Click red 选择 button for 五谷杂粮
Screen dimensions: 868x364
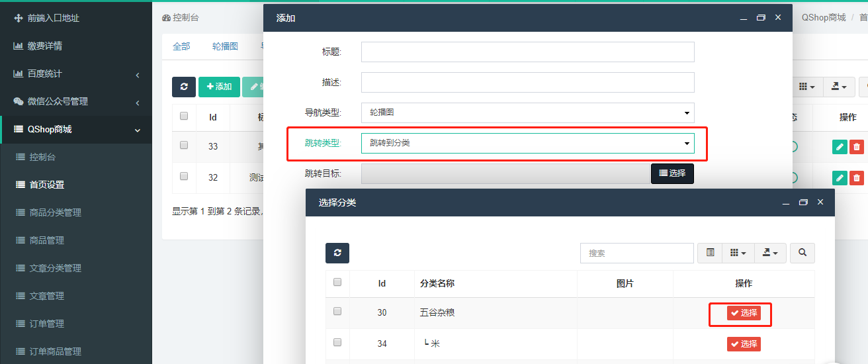point(744,313)
